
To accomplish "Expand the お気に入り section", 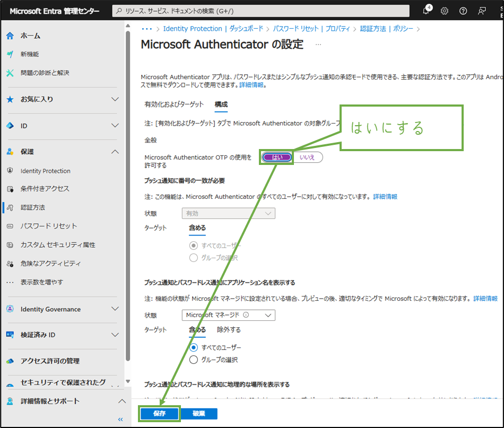I will [115, 99].
